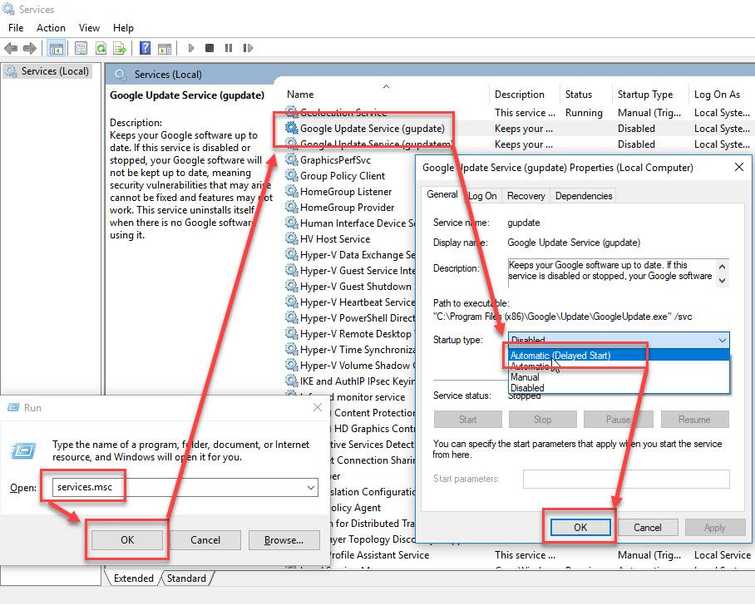Click Browse... in the Run dialog
This screenshot has width=755, height=604.
click(x=284, y=540)
